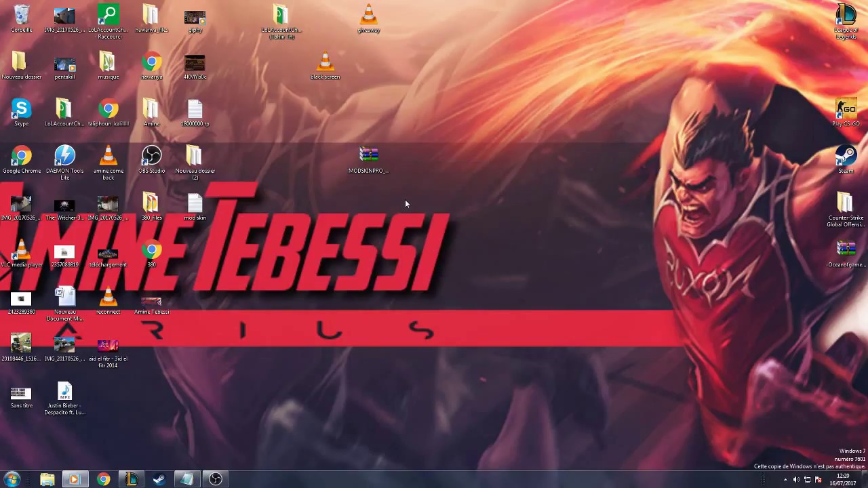
Task: Open the Nouveau dossier (2) folder
Action: 195,163
